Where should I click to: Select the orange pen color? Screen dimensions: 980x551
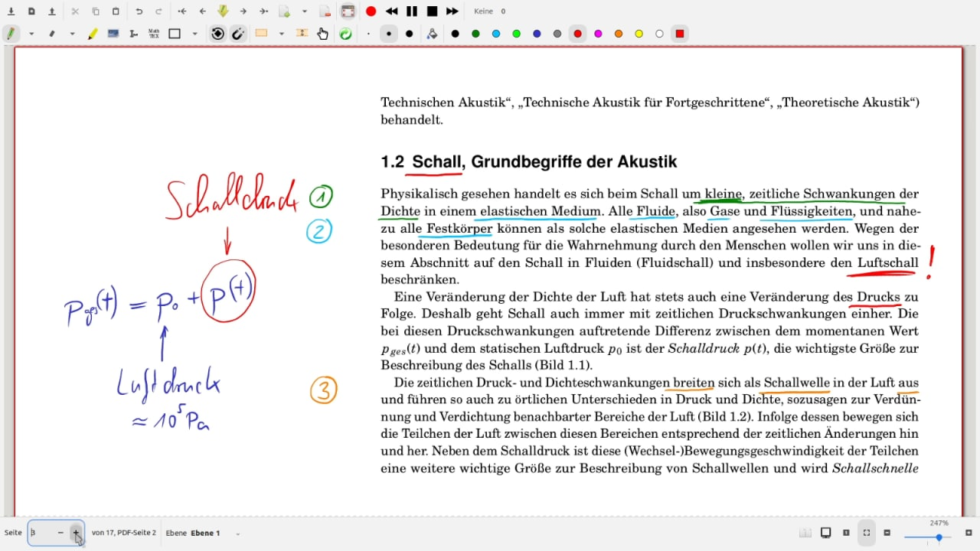pos(619,34)
